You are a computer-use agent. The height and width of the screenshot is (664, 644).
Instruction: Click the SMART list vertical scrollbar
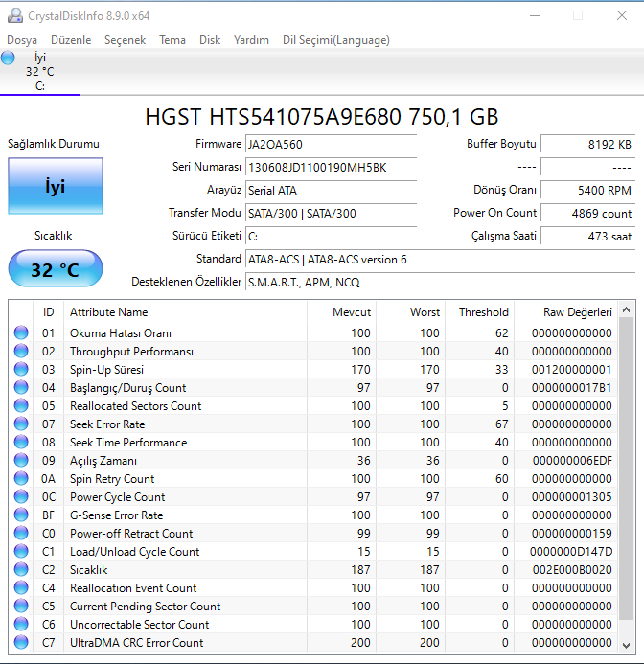626,479
